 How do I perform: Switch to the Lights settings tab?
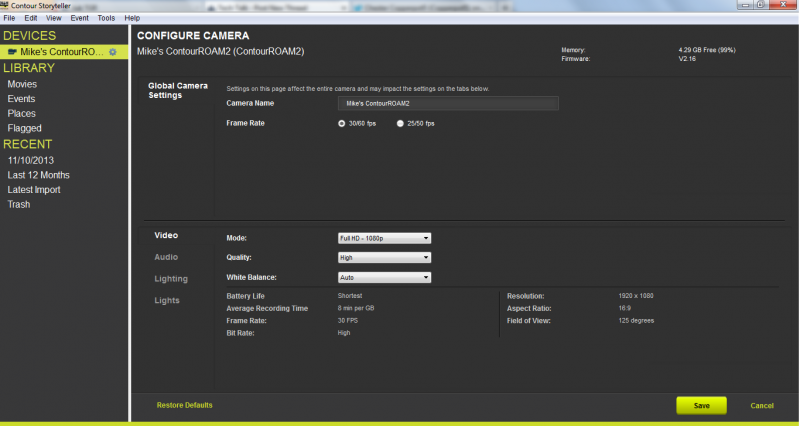pyautogui.click(x=167, y=300)
